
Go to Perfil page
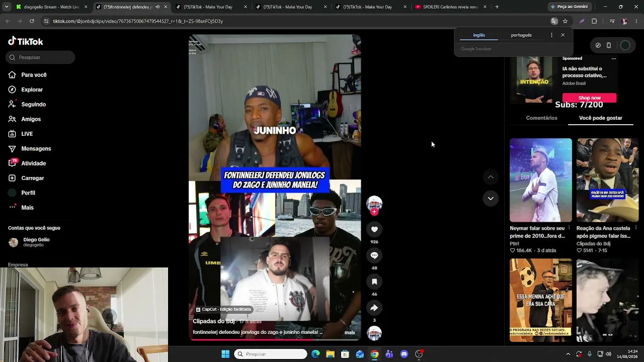click(x=22, y=193)
